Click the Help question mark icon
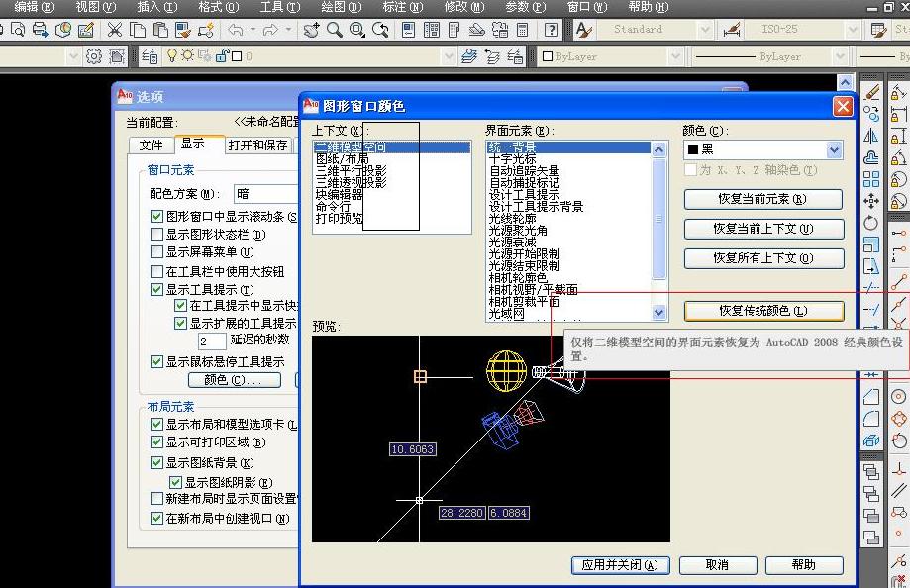This screenshot has width=910, height=588. pos(552,29)
